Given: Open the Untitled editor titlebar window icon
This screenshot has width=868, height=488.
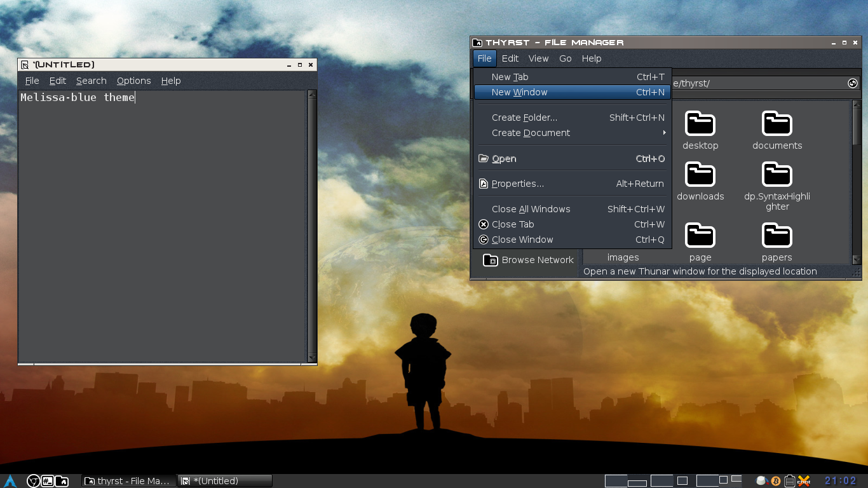Looking at the screenshot, I should (25, 65).
